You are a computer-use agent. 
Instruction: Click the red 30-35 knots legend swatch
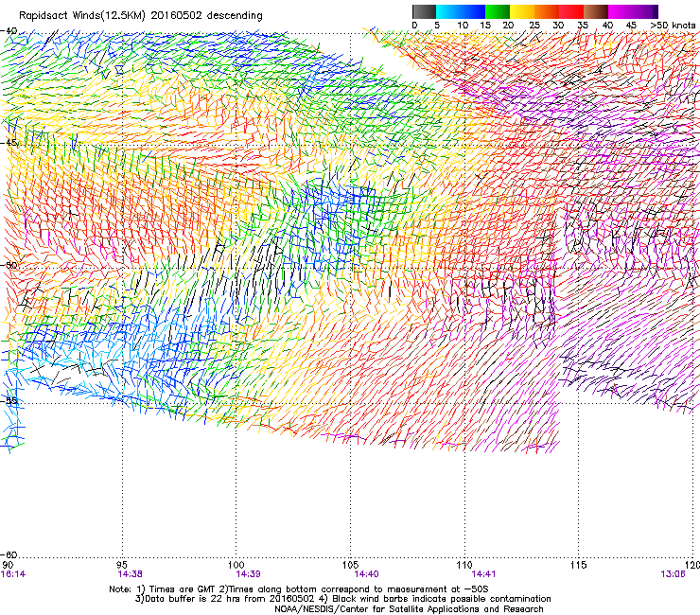coord(571,11)
